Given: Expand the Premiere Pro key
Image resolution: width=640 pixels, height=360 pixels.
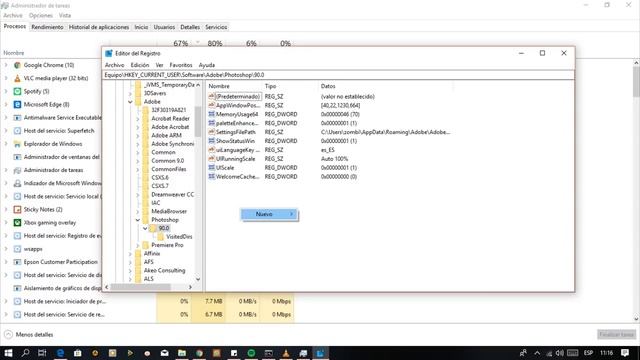Looking at the screenshot, I should (x=138, y=245).
